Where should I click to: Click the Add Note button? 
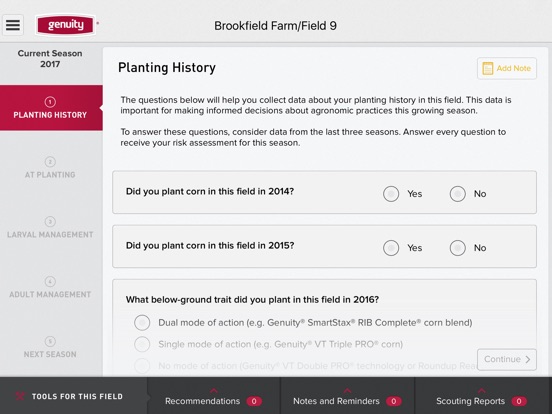[507, 68]
